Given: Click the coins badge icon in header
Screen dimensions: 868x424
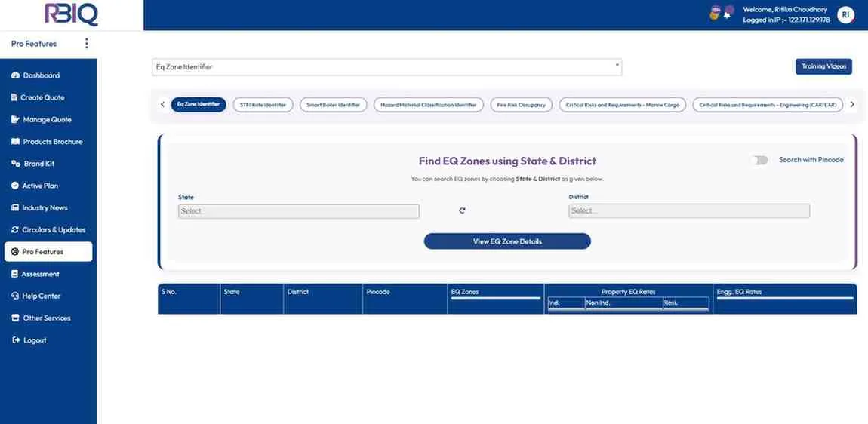Looking at the screenshot, I should (x=716, y=13).
